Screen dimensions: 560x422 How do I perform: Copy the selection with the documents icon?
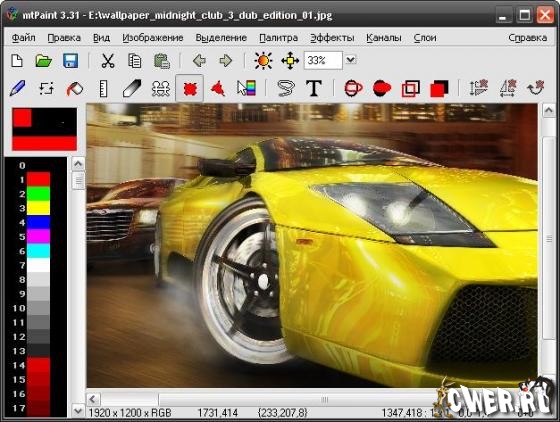point(135,61)
